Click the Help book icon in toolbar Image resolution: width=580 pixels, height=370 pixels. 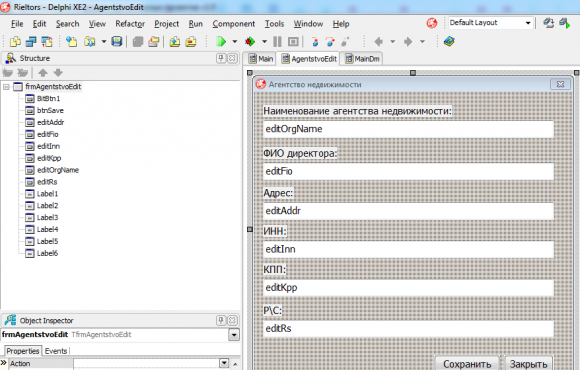tap(449, 41)
